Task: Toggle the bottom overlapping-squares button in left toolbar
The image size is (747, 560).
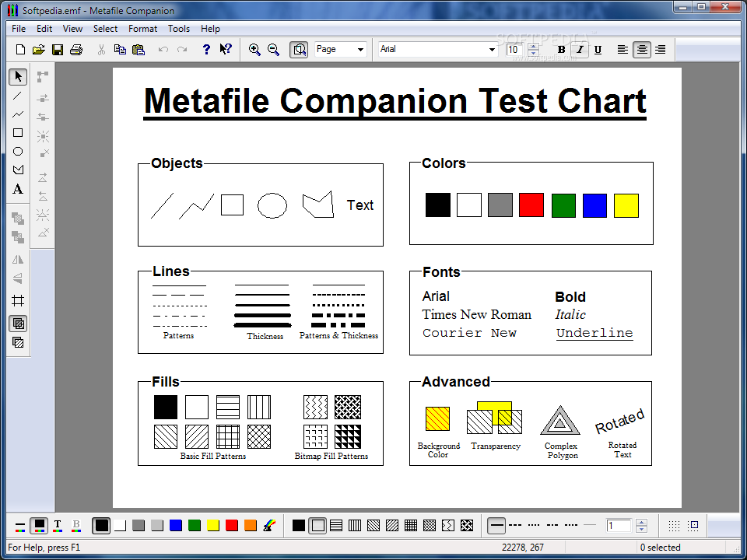Action: coord(18,342)
